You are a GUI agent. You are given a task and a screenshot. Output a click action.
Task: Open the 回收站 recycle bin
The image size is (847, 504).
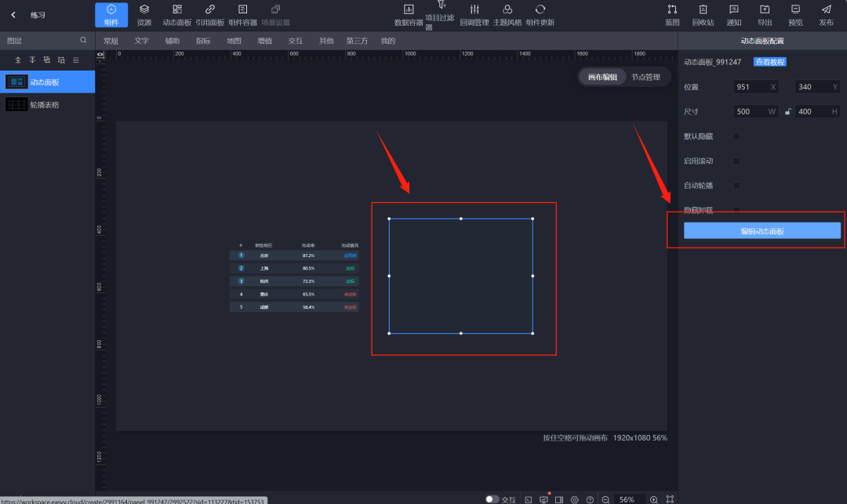[703, 15]
